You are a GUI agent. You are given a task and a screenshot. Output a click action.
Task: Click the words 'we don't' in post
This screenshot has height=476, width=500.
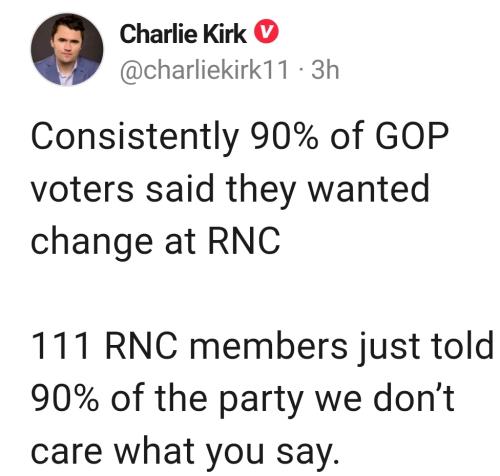coord(385,397)
